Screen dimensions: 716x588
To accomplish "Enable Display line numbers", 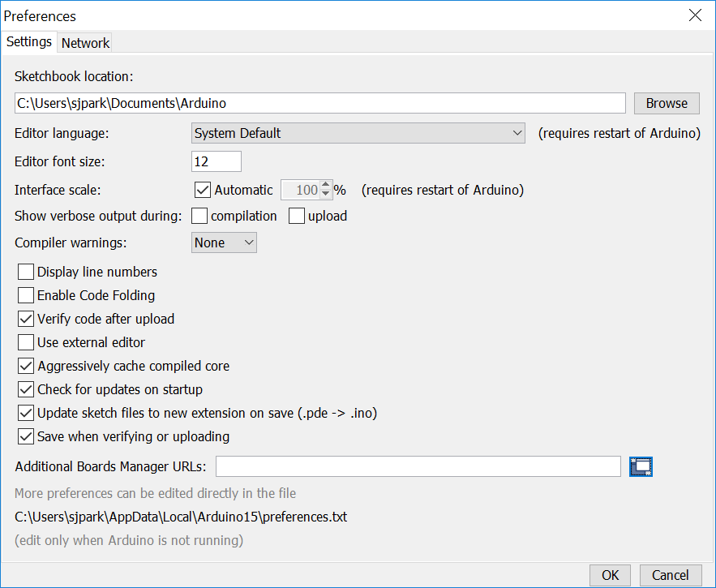I will pos(26,272).
